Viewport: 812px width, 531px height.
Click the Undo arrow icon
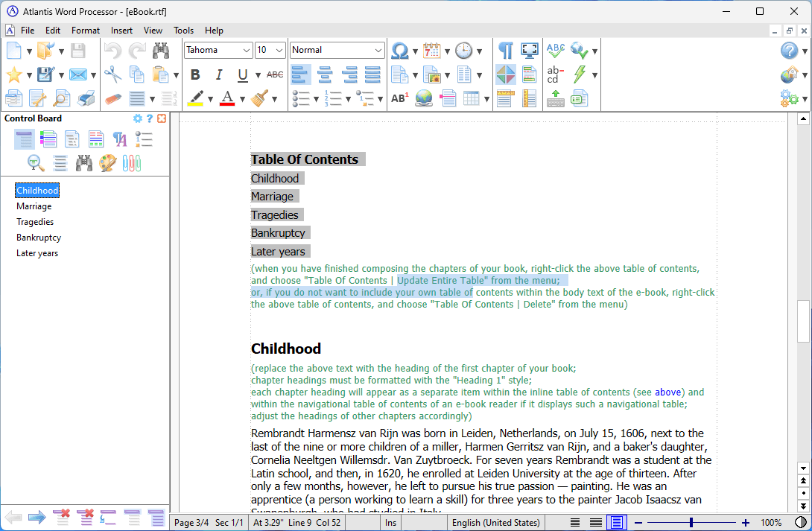112,50
